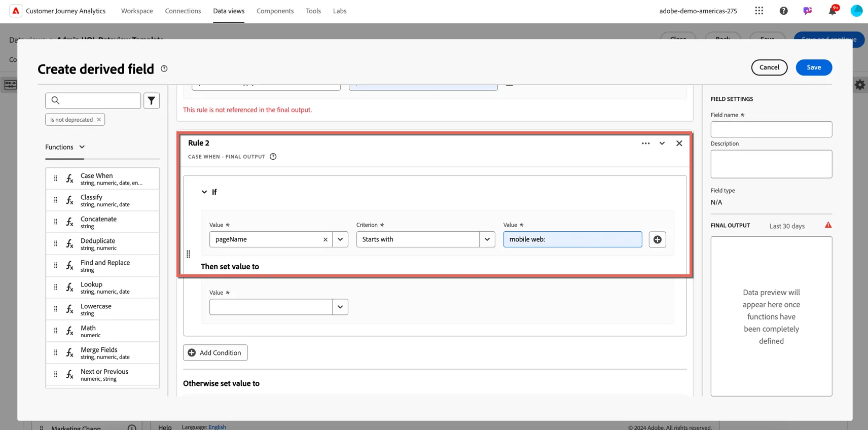This screenshot has width=868, height=430.
Task: Click the Adobe logo icon
Action: [x=16, y=11]
